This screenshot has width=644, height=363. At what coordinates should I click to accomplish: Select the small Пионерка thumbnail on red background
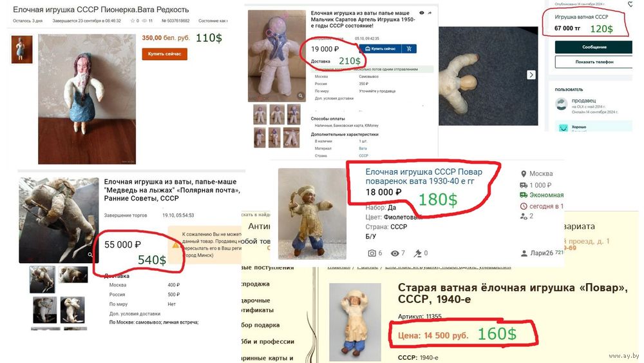click(x=22, y=50)
